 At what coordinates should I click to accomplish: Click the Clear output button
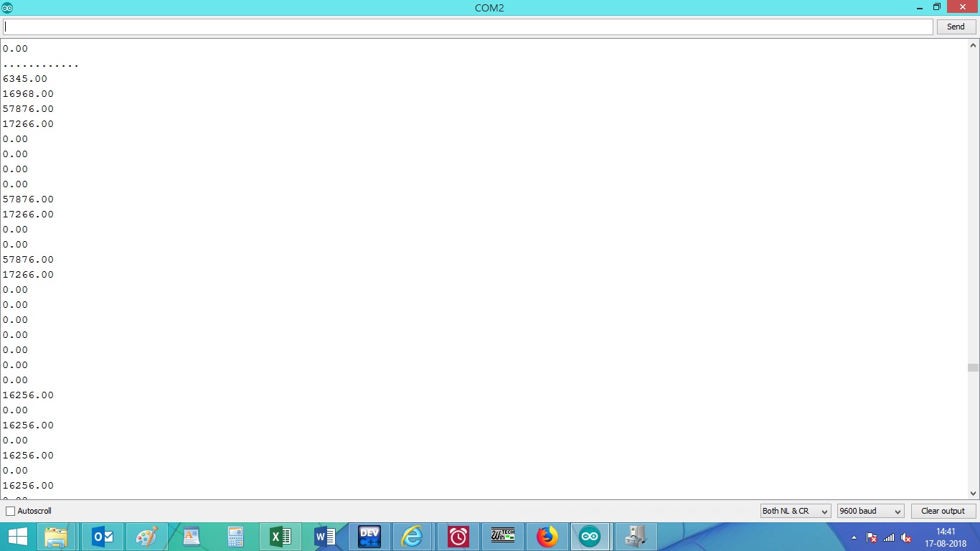click(x=943, y=511)
